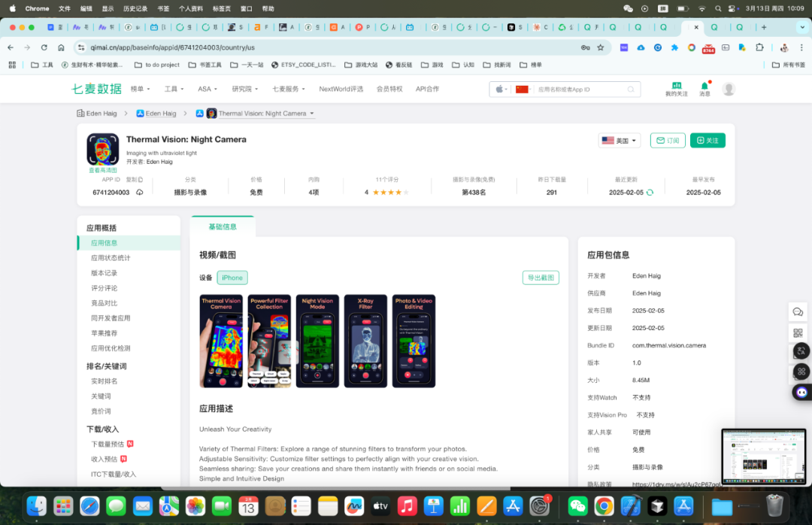
Task: Open Safari from the Dock
Action: click(x=89, y=506)
